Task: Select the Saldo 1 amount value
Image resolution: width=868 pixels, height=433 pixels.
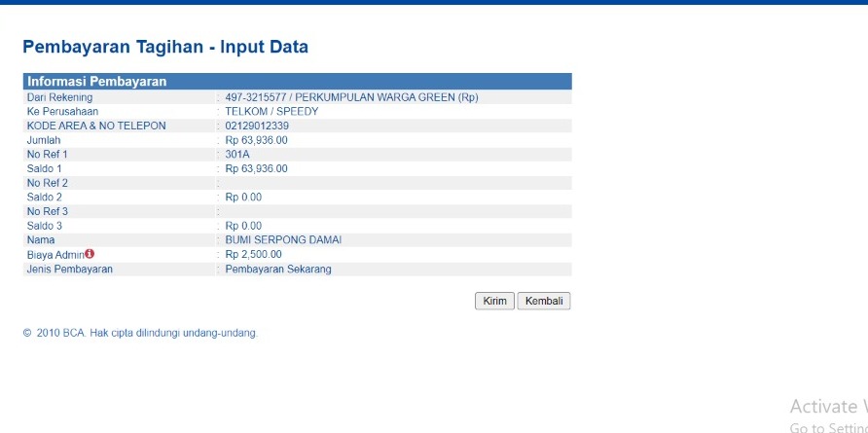Action: (256, 168)
